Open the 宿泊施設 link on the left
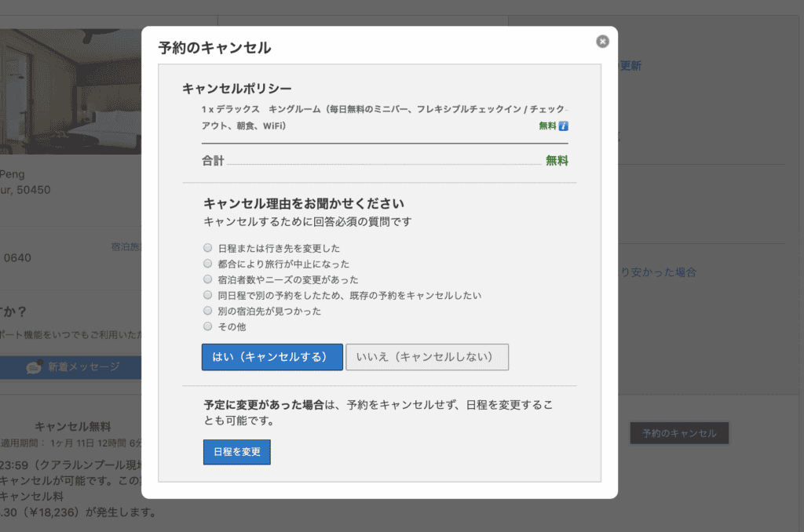Viewport: 804px width, 532px height. click(x=127, y=246)
